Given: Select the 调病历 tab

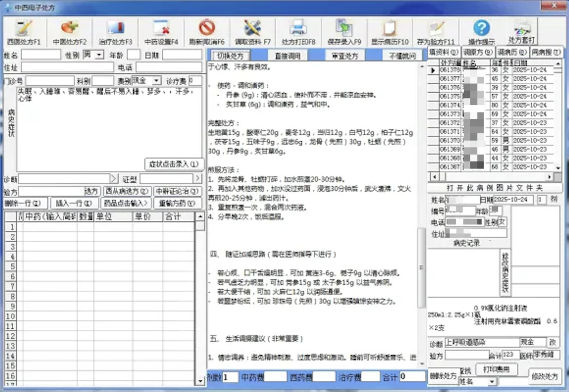Looking at the screenshot, I should [x=513, y=52].
